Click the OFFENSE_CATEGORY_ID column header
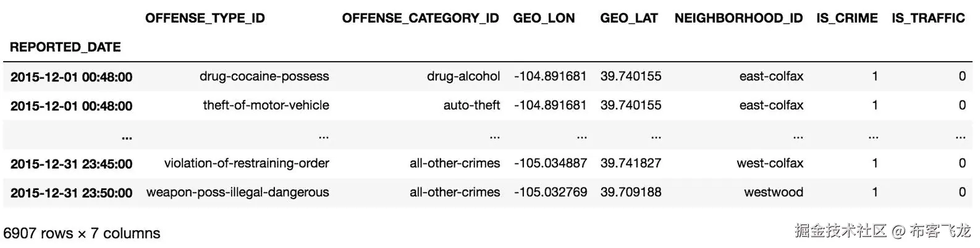The image size is (980, 248). pyautogui.click(x=420, y=19)
